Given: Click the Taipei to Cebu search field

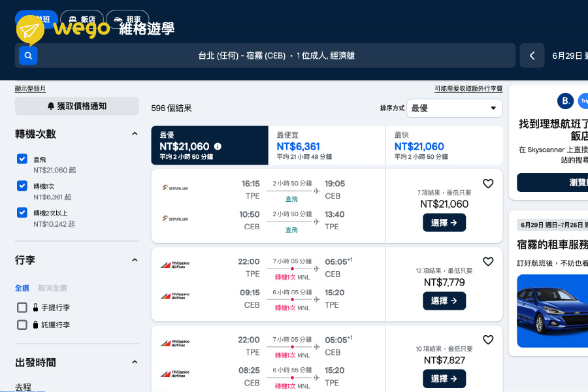Looking at the screenshot, I should [x=276, y=56].
